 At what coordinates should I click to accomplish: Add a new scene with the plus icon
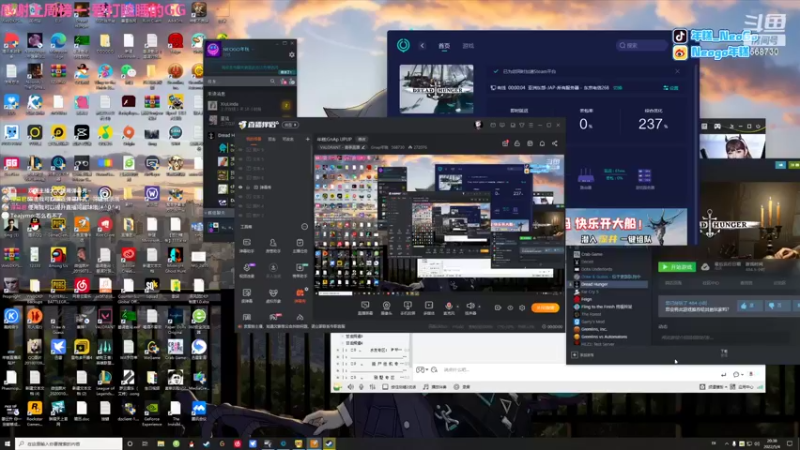point(307,139)
